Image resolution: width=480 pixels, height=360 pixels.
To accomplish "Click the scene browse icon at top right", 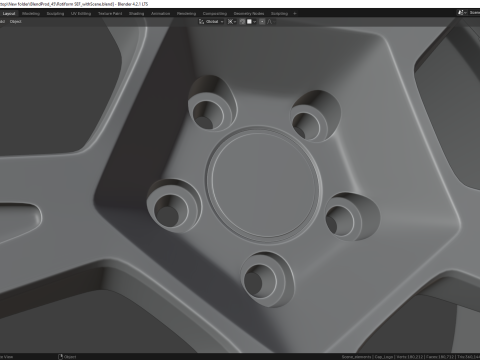I will 462,13.
